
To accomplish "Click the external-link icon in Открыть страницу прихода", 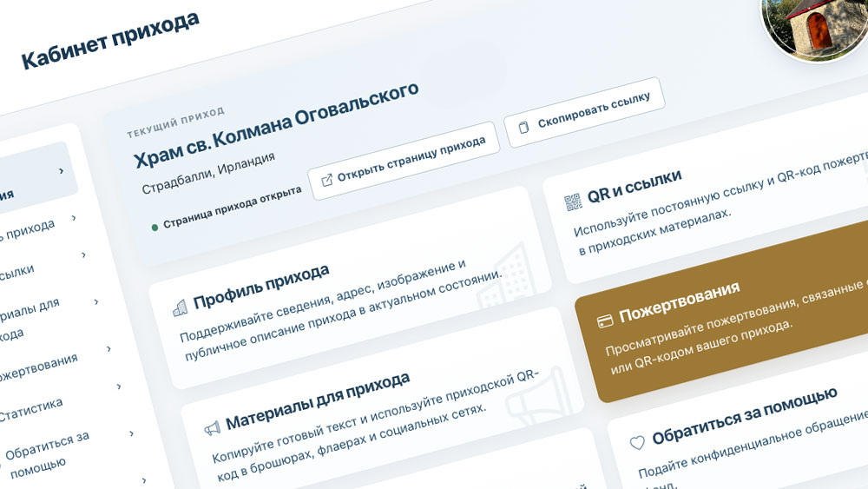I will click(327, 180).
